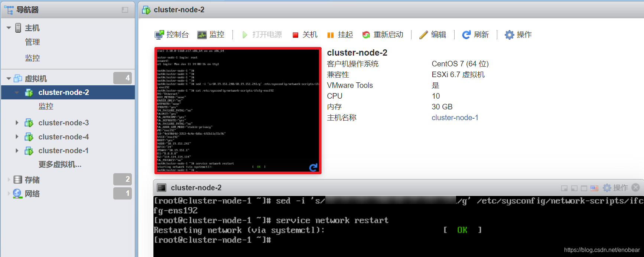This screenshot has height=257, width=644.
Task: Click the network globe icon
Action: pyautogui.click(x=17, y=194)
